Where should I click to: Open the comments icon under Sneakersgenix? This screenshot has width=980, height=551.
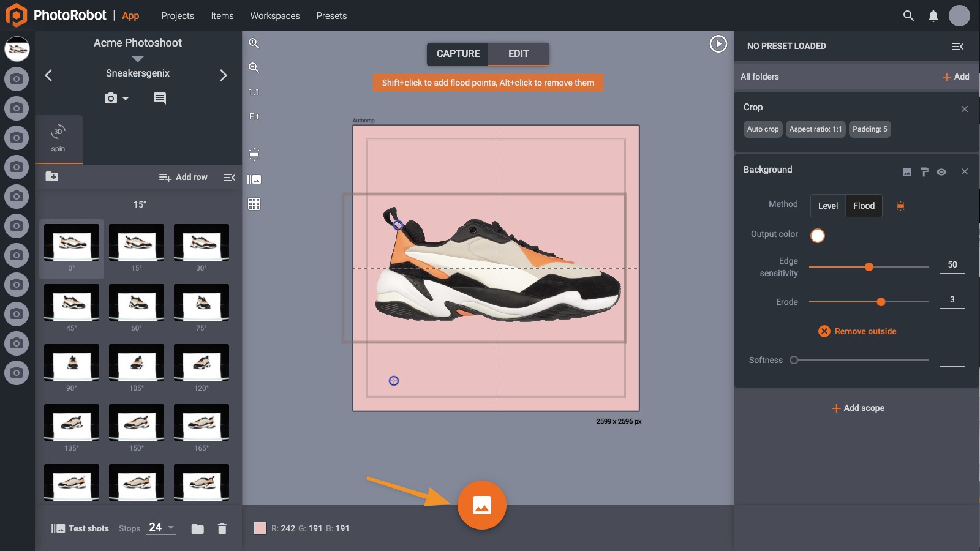point(159,98)
